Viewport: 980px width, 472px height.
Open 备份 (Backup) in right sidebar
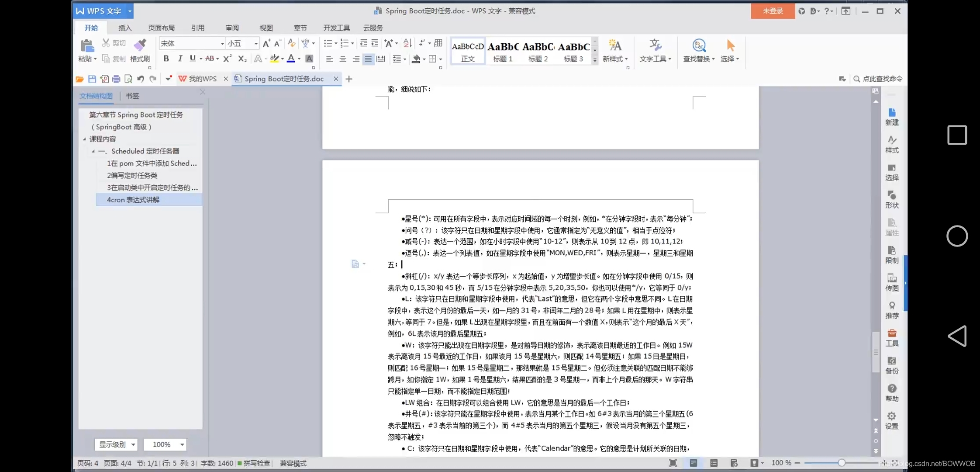892,365
